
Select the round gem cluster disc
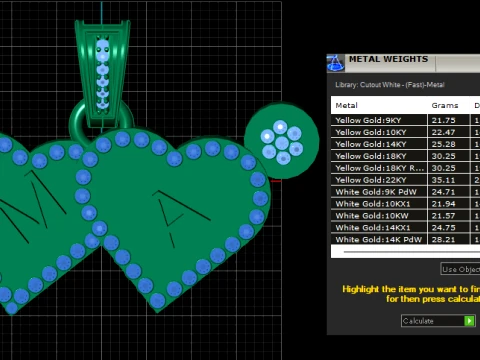282,141
